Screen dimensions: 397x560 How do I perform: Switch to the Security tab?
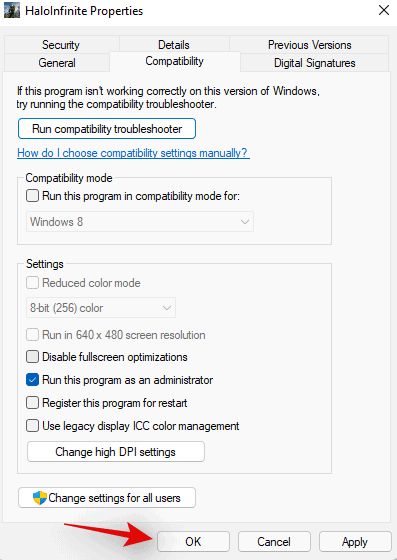pyautogui.click(x=61, y=45)
